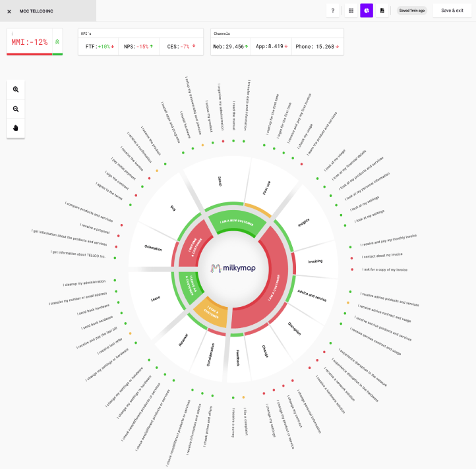The height and width of the screenshot is (469, 476).
Task: Open the help question mark icon
Action: [333, 11]
